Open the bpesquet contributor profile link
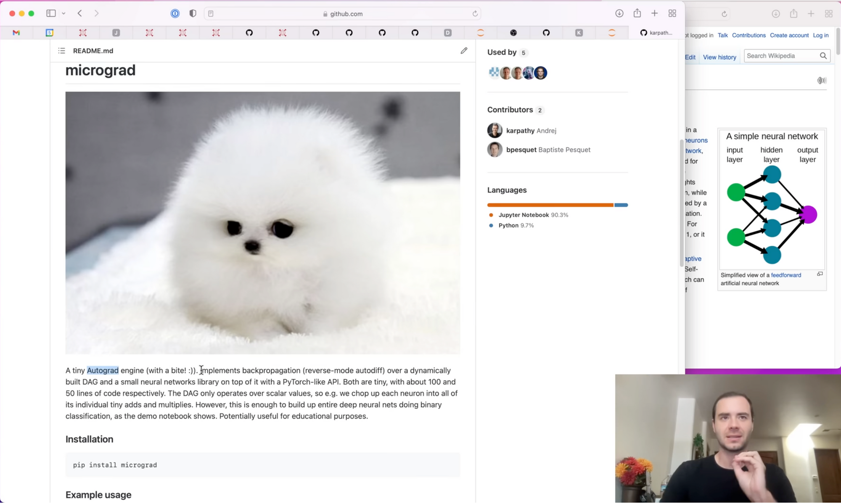841x504 pixels. click(x=521, y=150)
